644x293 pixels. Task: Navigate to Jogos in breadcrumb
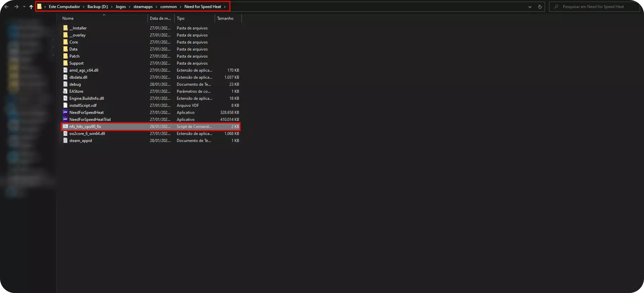121,7
